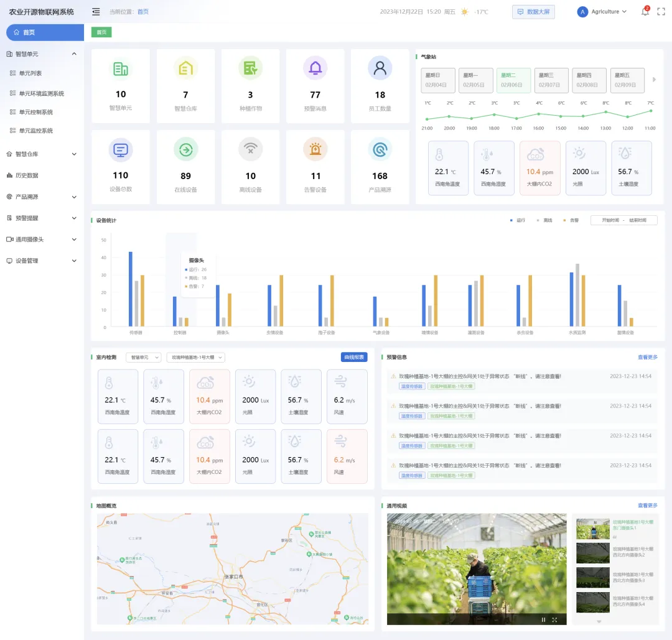Select the green 首页 page tab
This screenshot has height=640, width=672.
pyautogui.click(x=101, y=32)
